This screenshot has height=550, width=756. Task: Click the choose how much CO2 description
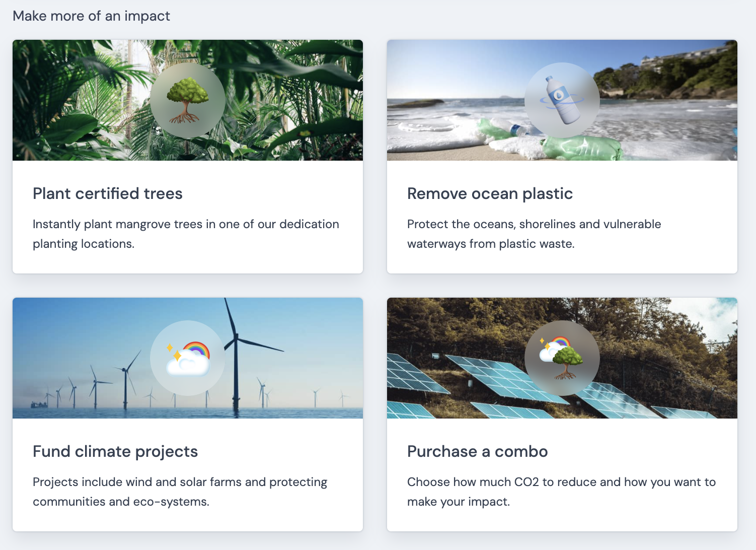tap(561, 492)
